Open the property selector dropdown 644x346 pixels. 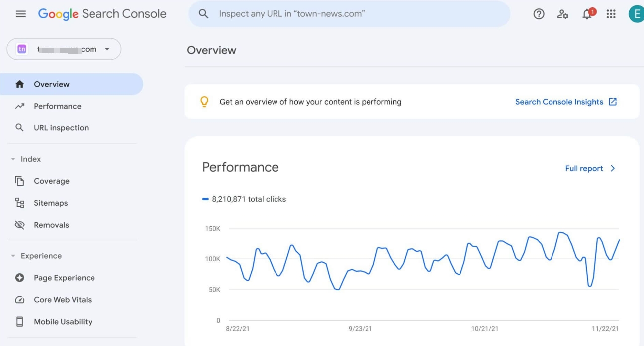(64, 49)
